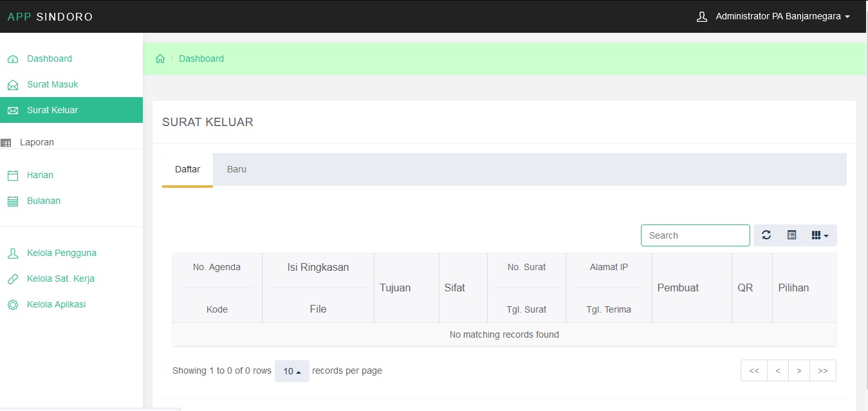Click the Surat Masuk inbox icon
The width and height of the screenshot is (868, 411).
click(x=13, y=85)
